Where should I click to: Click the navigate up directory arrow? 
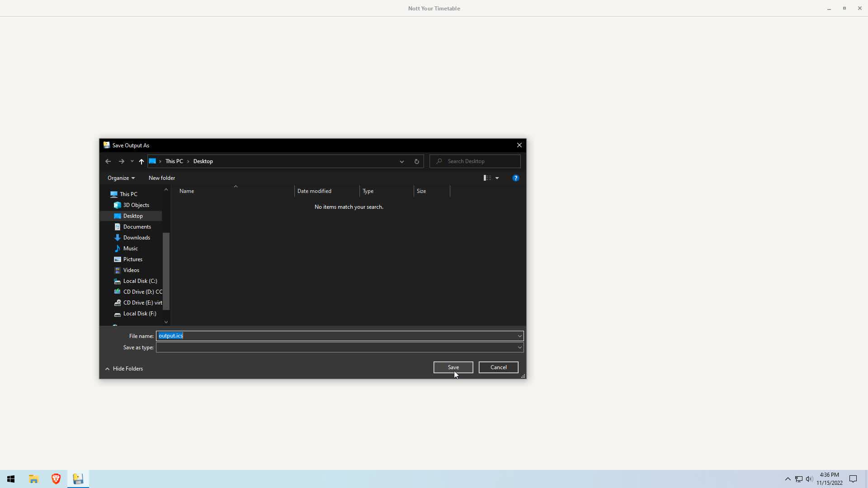click(x=142, y=161)
